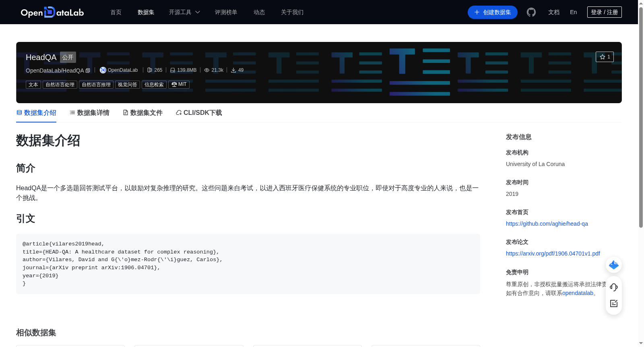Switch to the CLI/SDK下载 tab
Screen dimensions: 644x347
199,113
